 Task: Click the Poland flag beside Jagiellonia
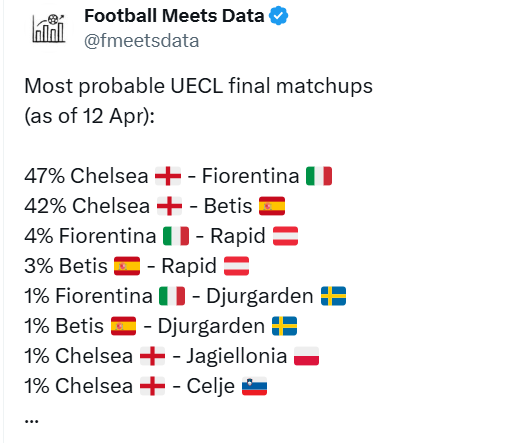tap(306, 356)
